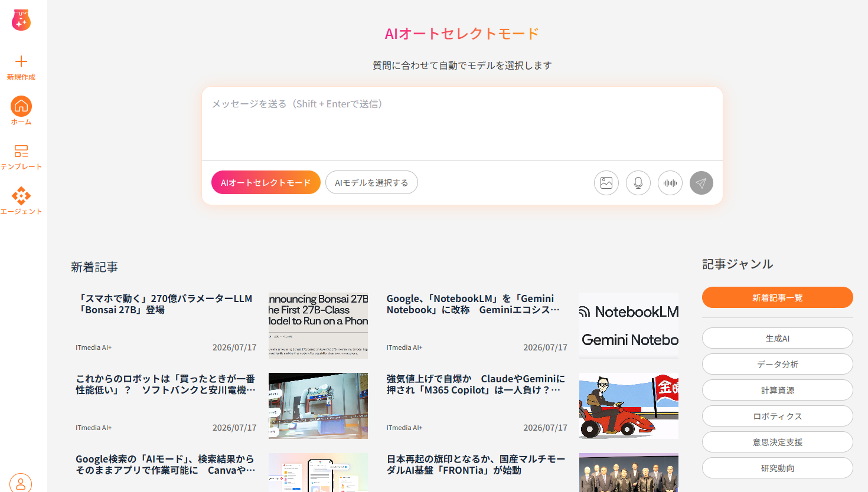
Task: Filter articles by 研究動向
Action: click(x=778, y=468)
